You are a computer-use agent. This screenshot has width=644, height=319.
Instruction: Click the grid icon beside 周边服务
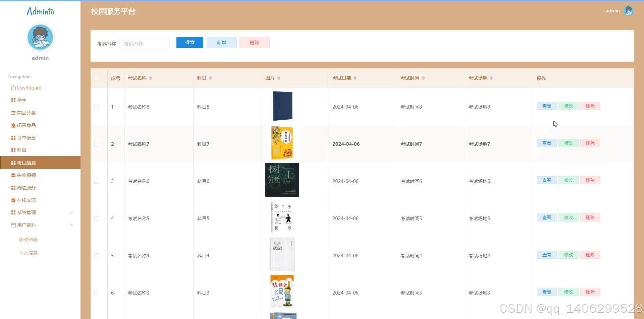click(x=13, y=188)
